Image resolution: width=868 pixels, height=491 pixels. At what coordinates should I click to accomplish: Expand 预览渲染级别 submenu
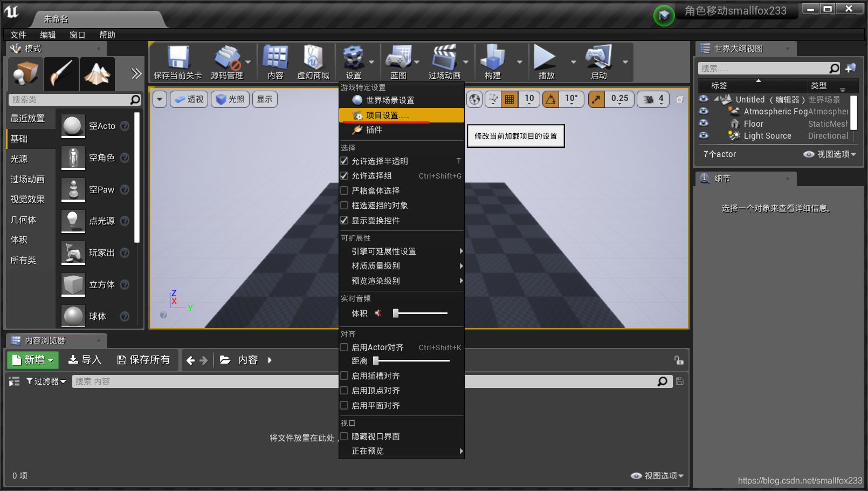(402, 281)
